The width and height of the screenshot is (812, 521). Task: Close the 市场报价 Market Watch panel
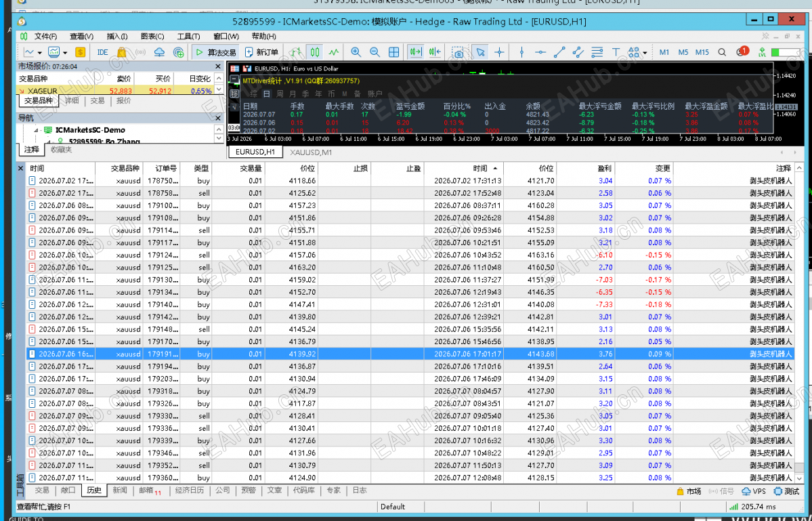(x=218, y=66)
